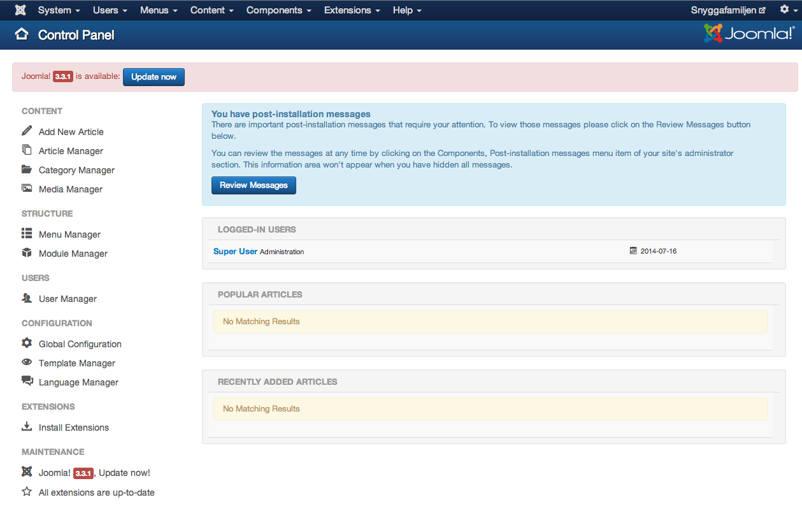Click the 3.3.1 version badge in alert

[63, 76]
